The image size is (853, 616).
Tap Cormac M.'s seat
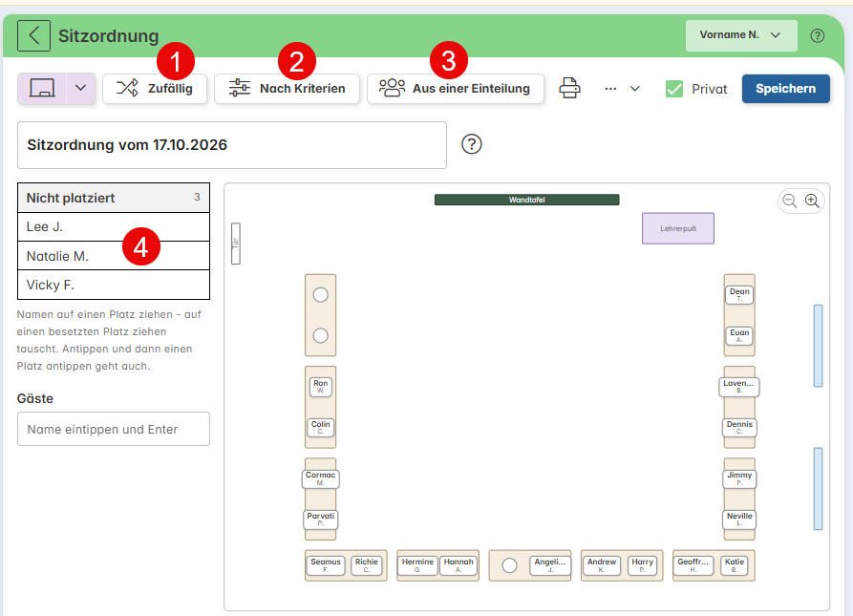pos(320,478)
